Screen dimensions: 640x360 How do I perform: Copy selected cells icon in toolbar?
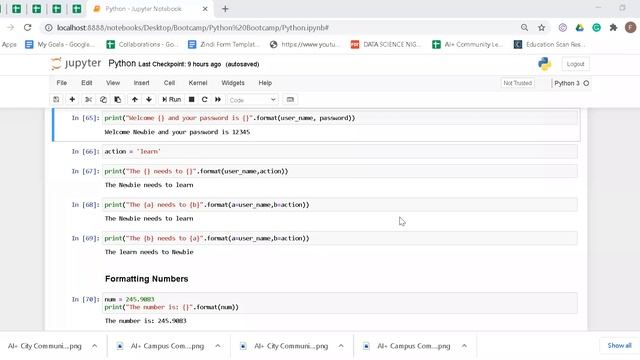(x=103, y=100)
